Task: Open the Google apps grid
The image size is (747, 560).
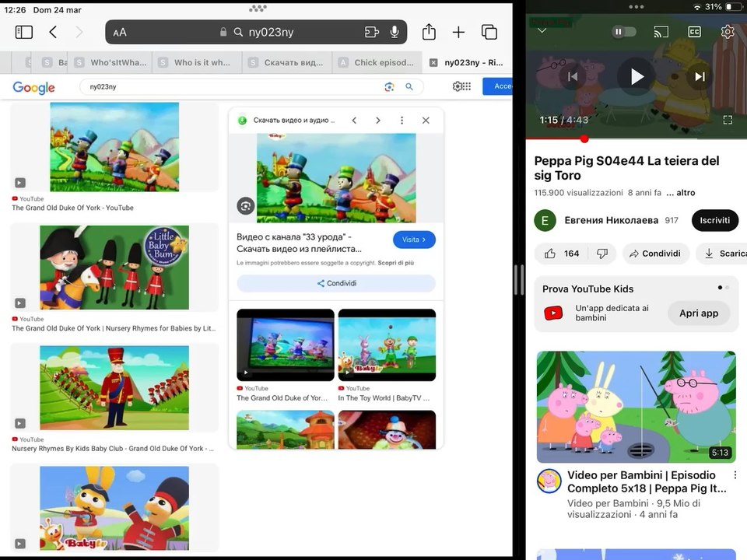Action: pyautogui.click(x=467, y=86)
